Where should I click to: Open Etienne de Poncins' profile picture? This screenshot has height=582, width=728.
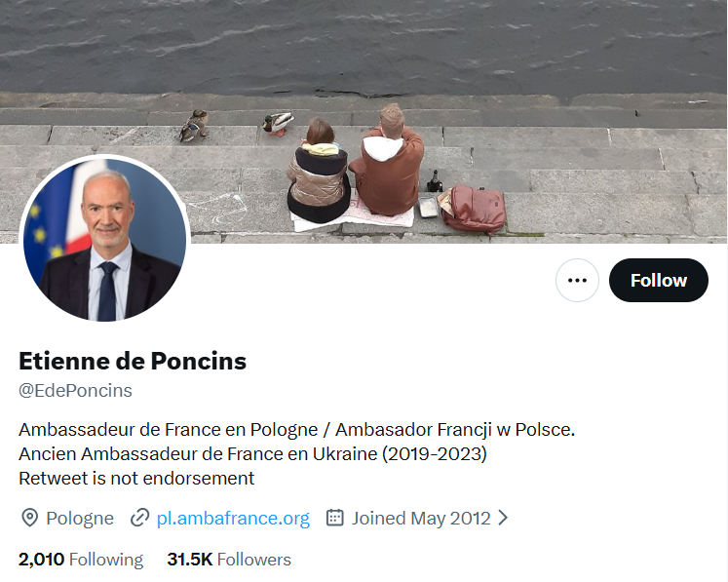tap(104, 239)
